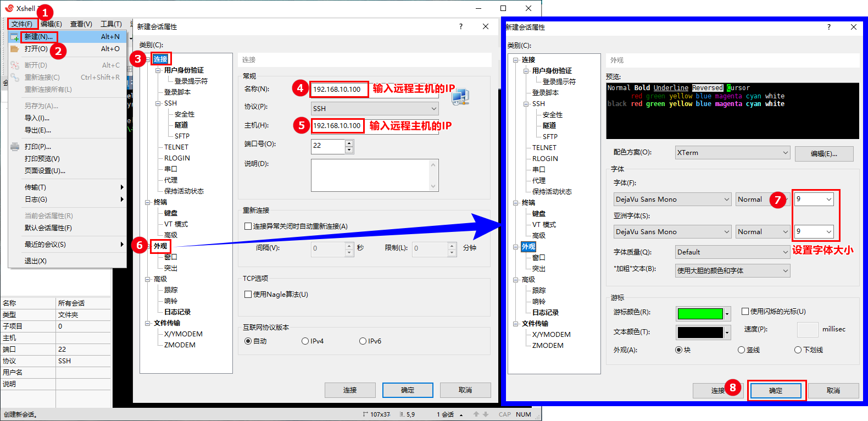Select 块 cursor appearance radio button
Viewport: 868px width, 421px height.
[679, 350]
